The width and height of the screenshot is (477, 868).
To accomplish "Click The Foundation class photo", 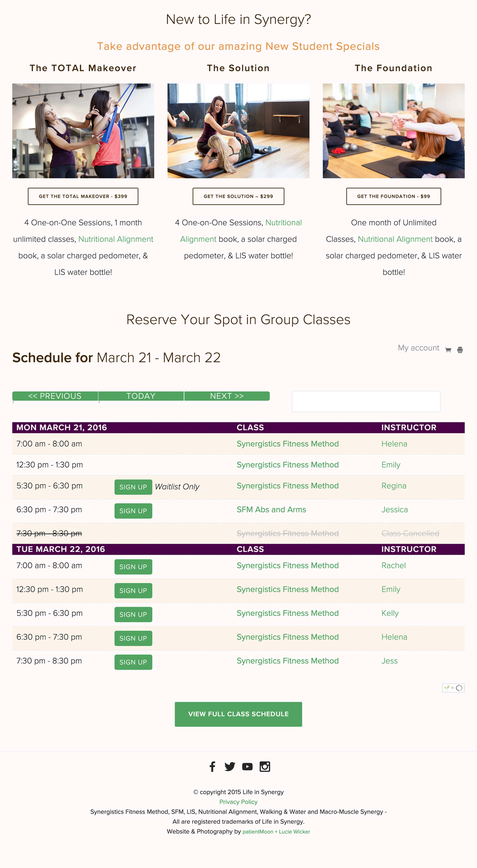I will tap(394, 131).
